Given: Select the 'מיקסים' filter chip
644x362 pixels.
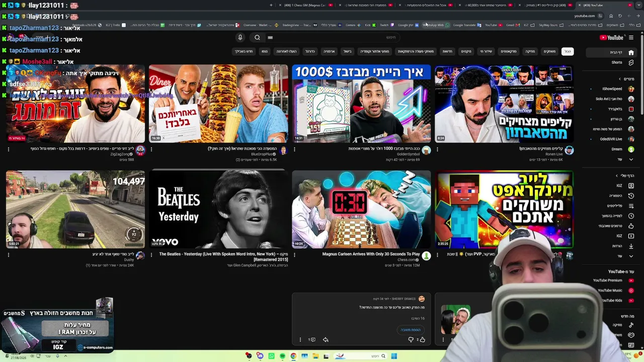Looking at the screenshot, I should 466,51.
